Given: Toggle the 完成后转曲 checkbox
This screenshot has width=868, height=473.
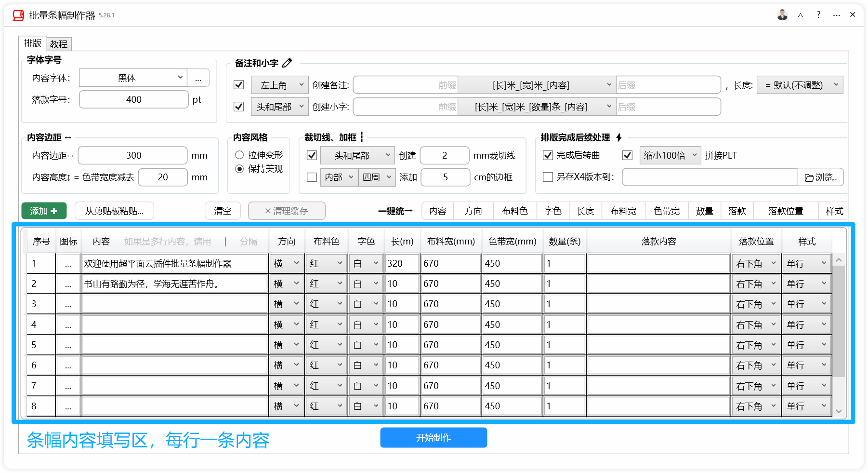Looking at the screenshot, I should [548, 155].
